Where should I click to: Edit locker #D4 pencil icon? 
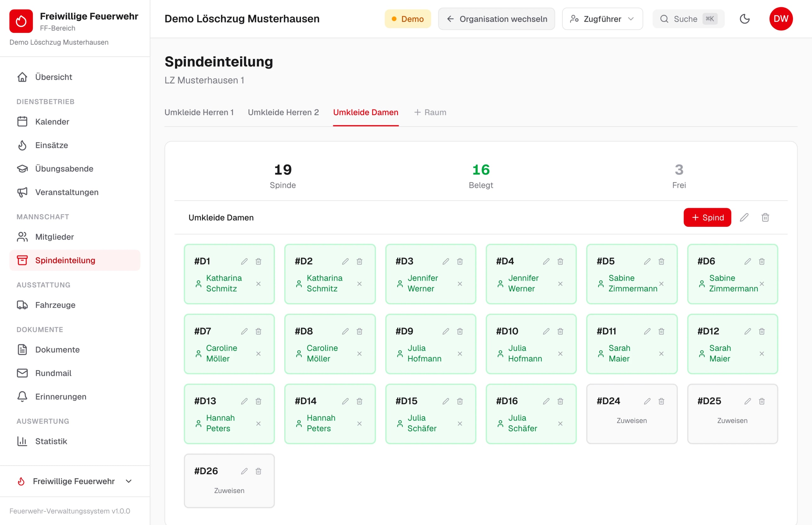pyautogui.click(x=546, y=261)
